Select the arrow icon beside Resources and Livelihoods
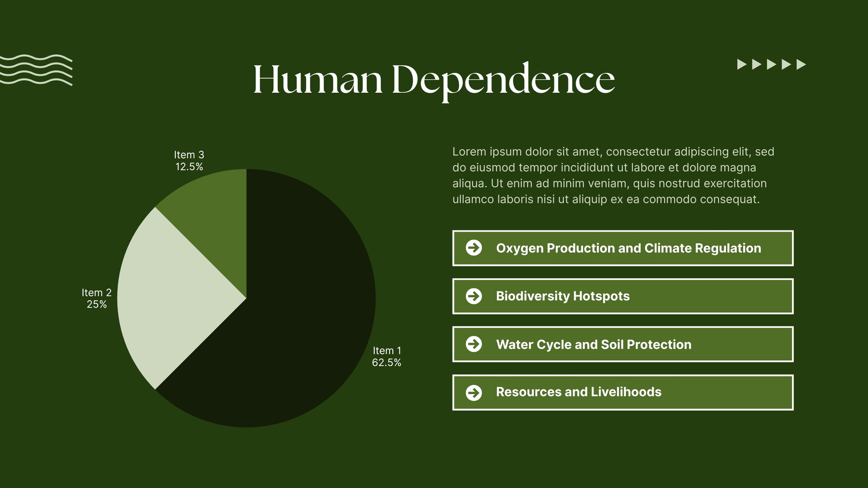Viewport: 868px width, 488px height. pyautogui.click(x=474, y=392)
